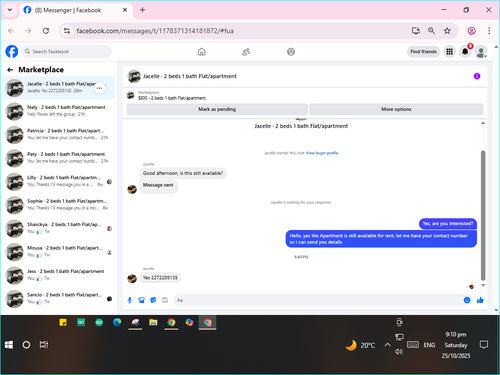Click the chat scroll up arrow
Screen dimensions: 500x375
tap(483, 123)
